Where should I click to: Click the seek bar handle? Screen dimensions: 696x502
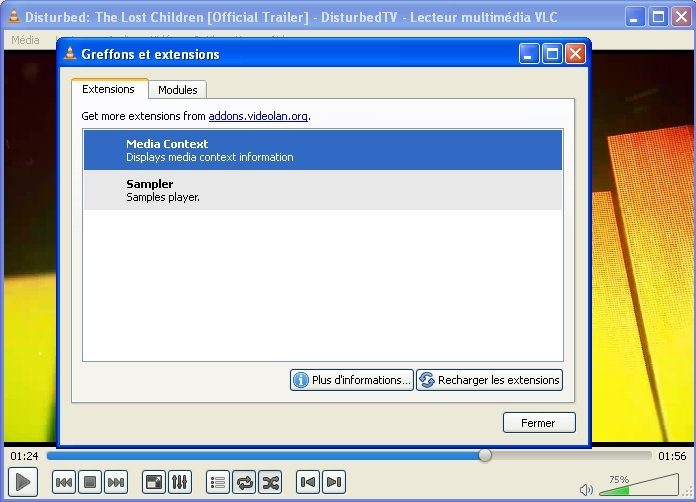pos(485,455)
